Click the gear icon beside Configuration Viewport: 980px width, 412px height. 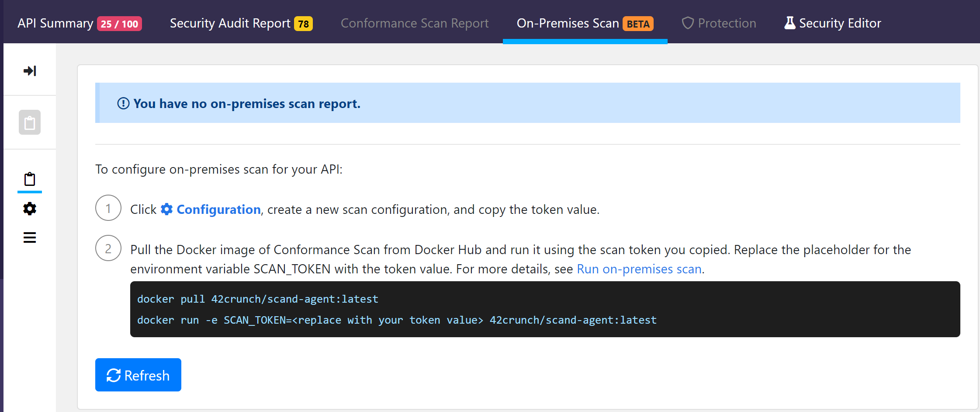click(166, 209)
